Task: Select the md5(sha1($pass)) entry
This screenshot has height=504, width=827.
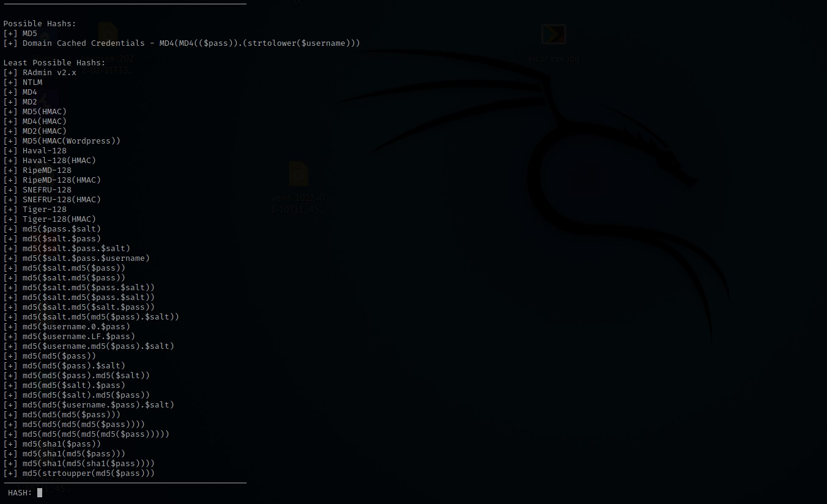Action: [x=62, y=444]
